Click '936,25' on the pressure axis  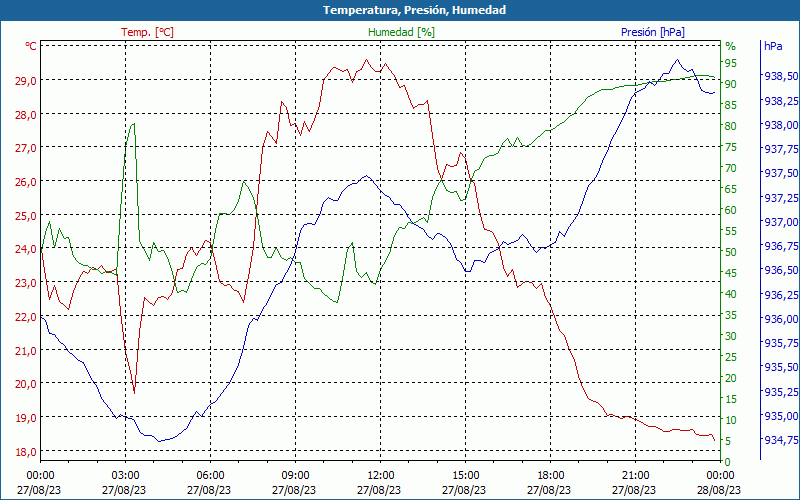click(x=781, y=295)
